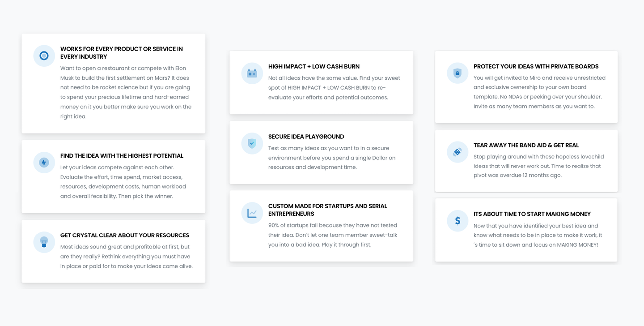Click paragraph starting 'Want to open a restaurant'
This screenshot has width=644, height=326.
pyautogui.click(x=127, y=92)
